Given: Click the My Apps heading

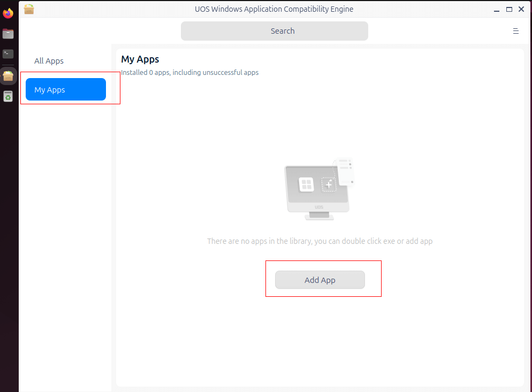Looking at the screenshot, I should click(x=140, y=59).
